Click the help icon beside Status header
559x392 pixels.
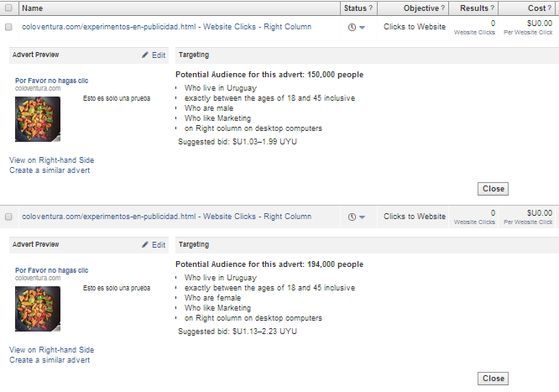(370, 8)
